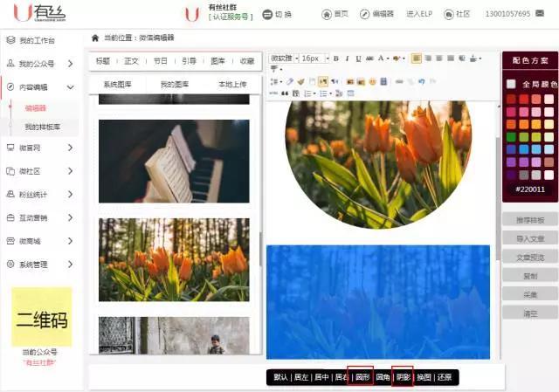
Task: Click the 微商城 sidebar icon
Action: click(10, 241)
